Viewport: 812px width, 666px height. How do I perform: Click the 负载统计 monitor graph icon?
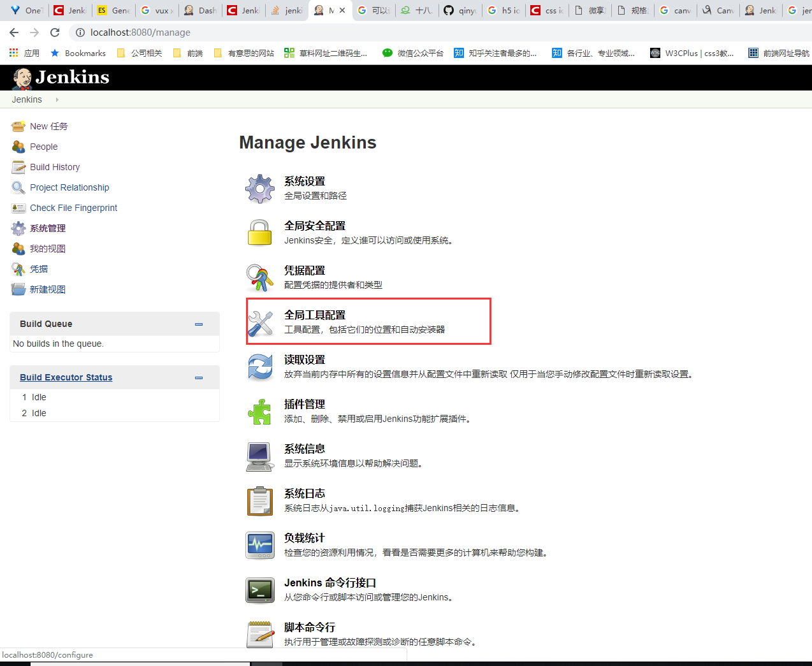tap(260, 546)
